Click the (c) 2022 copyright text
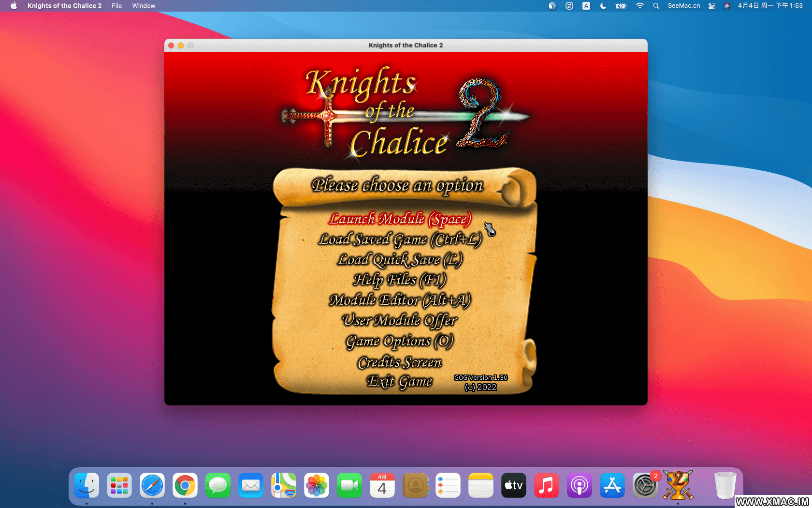This screenshot has height=508, width=812. (480, 387)
